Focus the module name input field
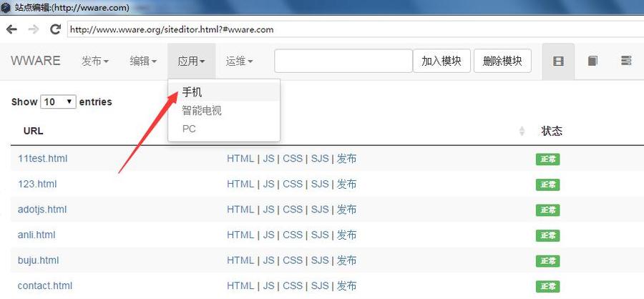 343,62
